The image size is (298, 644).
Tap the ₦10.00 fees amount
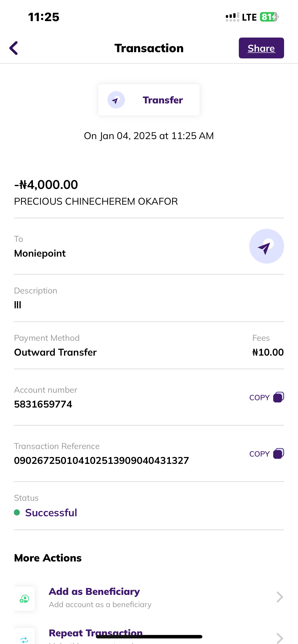pos(268,352)
